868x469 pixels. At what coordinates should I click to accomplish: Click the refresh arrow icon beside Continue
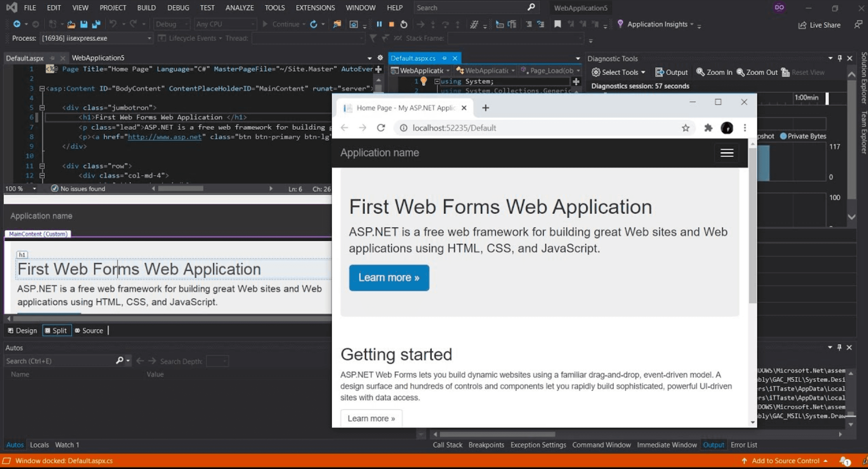314,24
